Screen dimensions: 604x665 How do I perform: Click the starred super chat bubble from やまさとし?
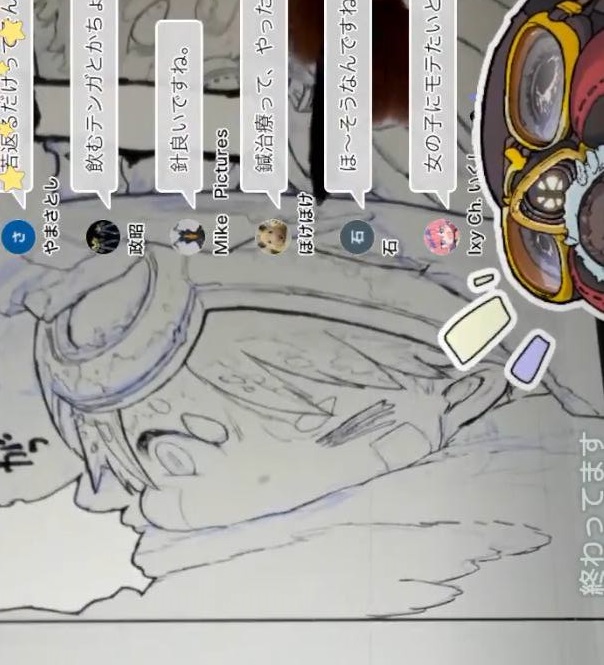pyautogui.click(x=15, y=104)
